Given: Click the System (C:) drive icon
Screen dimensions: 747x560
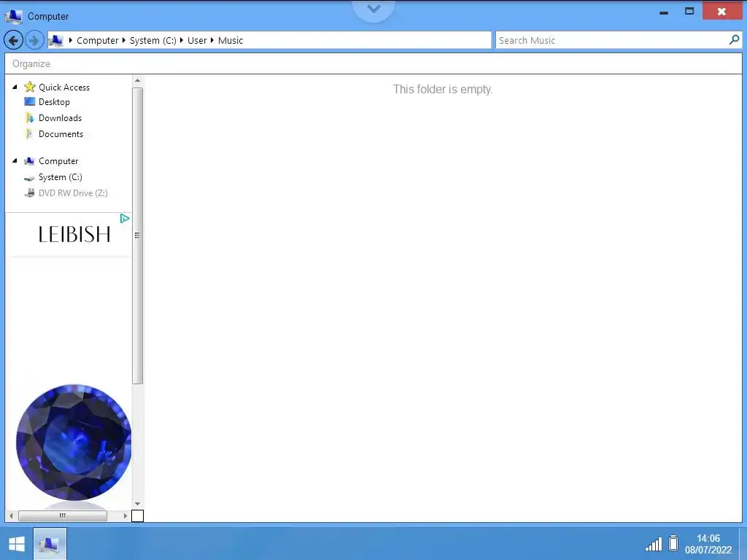Looking at the screenshot, I should [x=29, y=178].
